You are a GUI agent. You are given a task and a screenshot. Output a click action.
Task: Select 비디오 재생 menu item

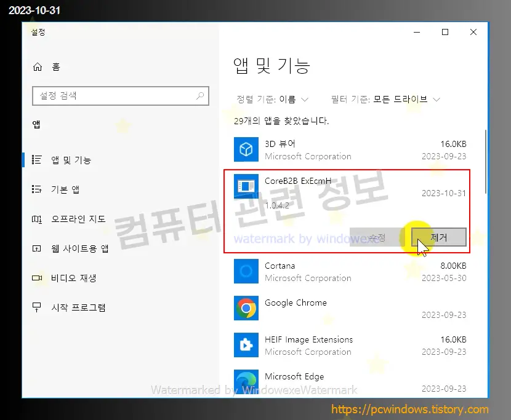pos(74,278)
